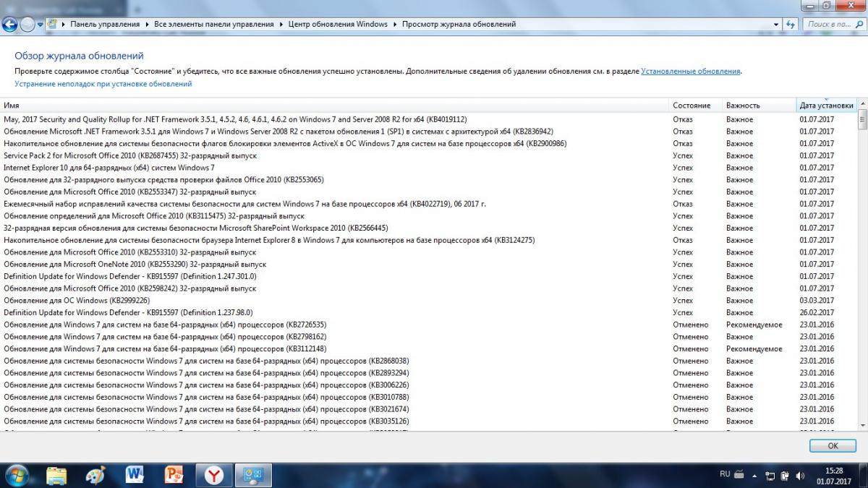Image resolution: width=868 pixels, height=488 pixels.
Task: Open the 'Установленные обновления' link
Action: point(691,72)
